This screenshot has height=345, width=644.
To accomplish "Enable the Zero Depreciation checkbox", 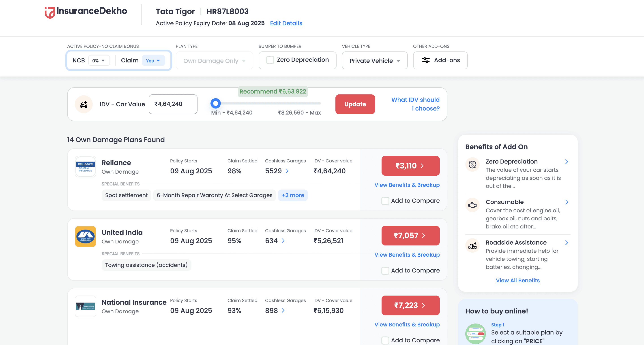I will click(270, 60).
